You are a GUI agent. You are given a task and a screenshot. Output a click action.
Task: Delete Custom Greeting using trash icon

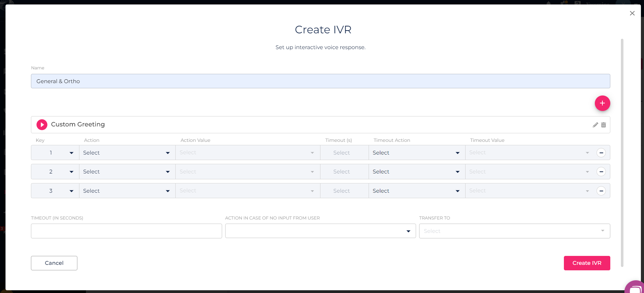tap(603, 125)
